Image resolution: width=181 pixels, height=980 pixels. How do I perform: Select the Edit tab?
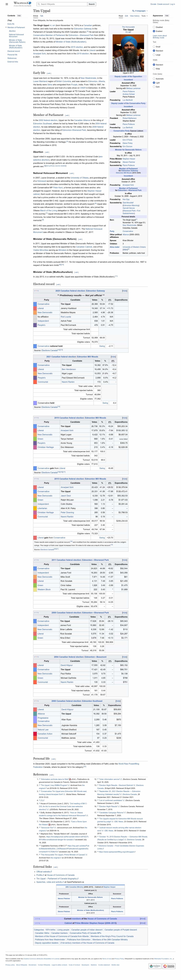126,16
